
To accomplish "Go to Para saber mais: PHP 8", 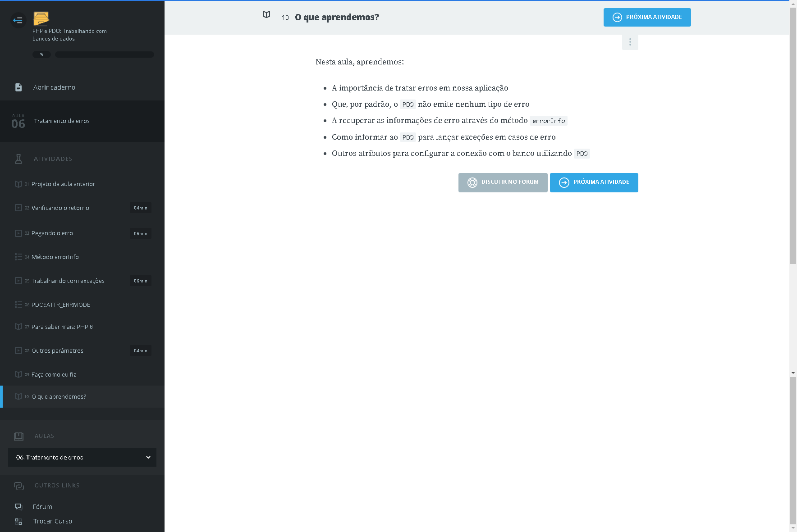I will (x=62, y=327).
